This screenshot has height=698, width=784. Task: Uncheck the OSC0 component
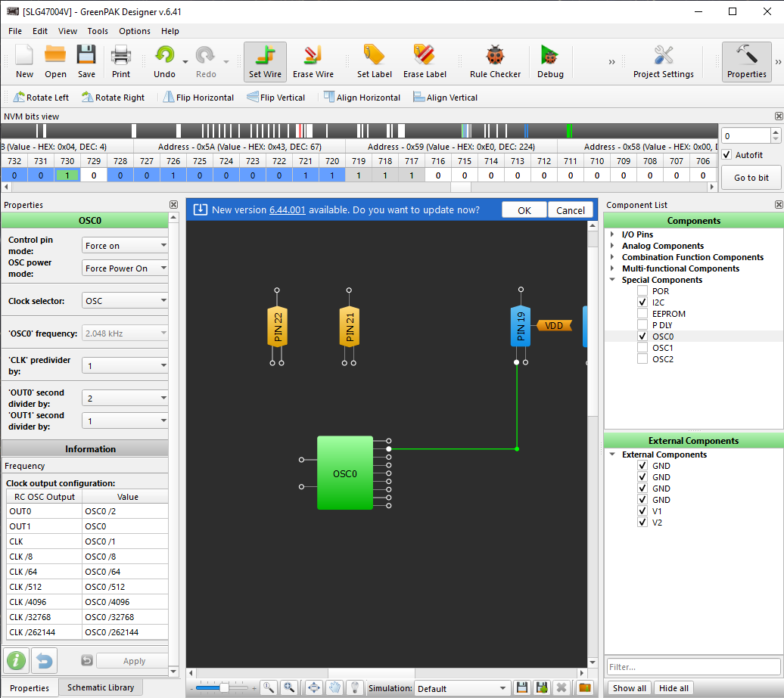pyautogui.click(x=642, y=337)
